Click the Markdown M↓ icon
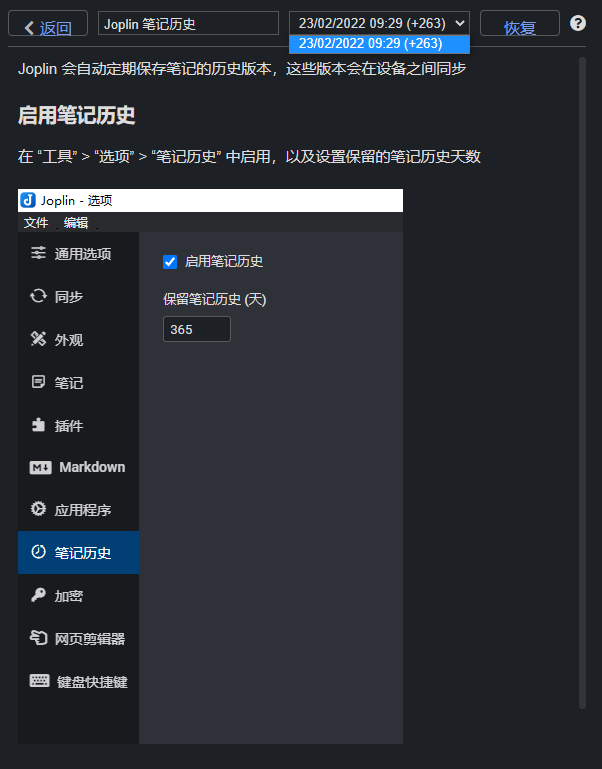 41,467
